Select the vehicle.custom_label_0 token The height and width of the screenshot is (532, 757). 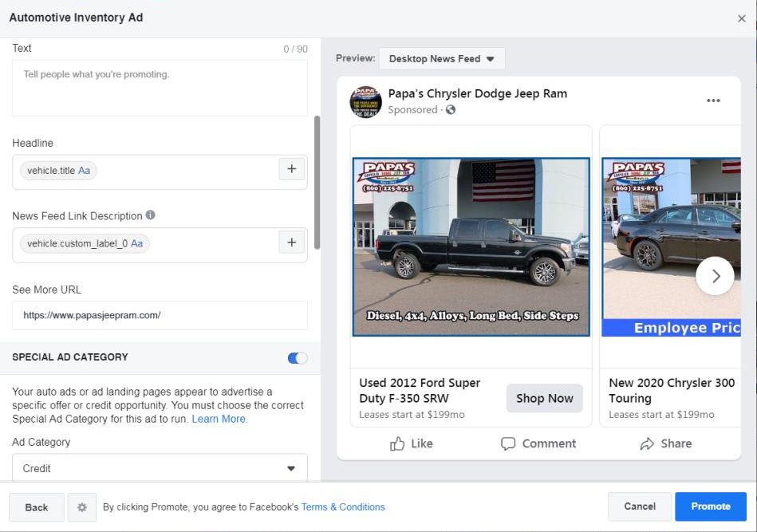(85, 243)
